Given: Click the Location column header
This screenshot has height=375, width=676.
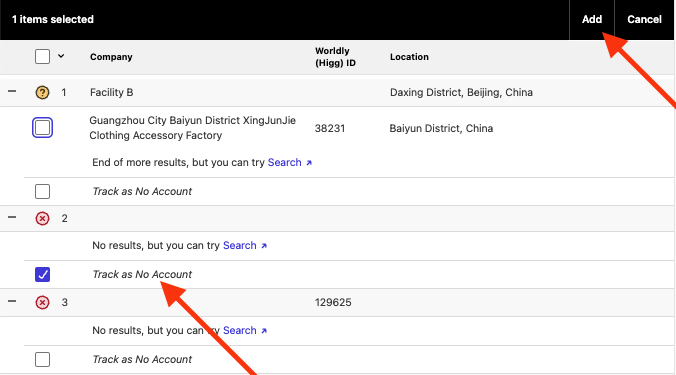Looking at the screenshot, I should [409, 57].
